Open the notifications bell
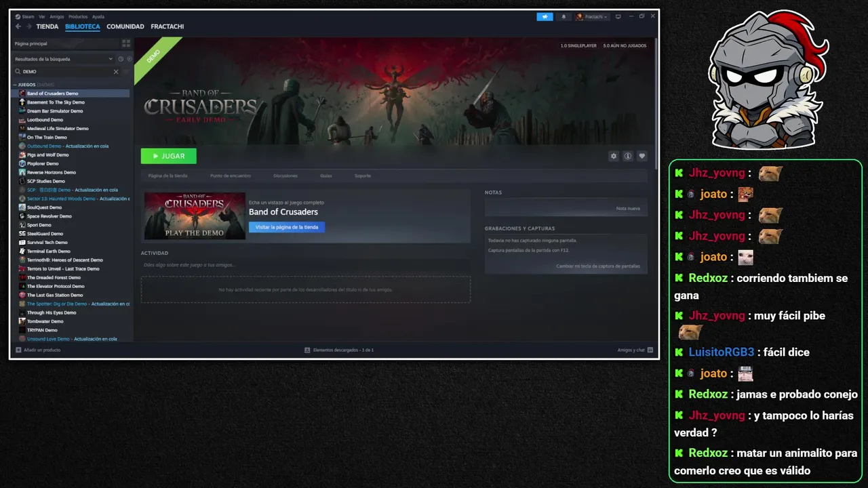The image size is (868, 488). pos(564,16)
